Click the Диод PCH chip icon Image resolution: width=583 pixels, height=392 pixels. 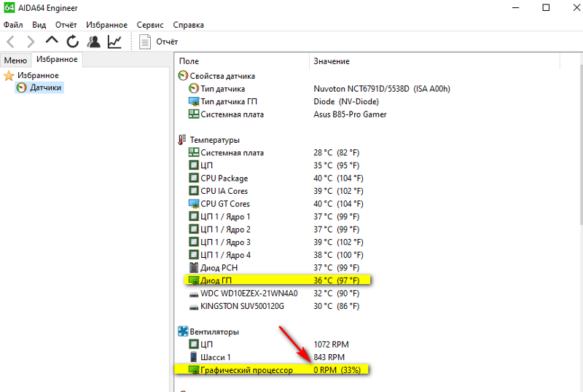[194, 267]
